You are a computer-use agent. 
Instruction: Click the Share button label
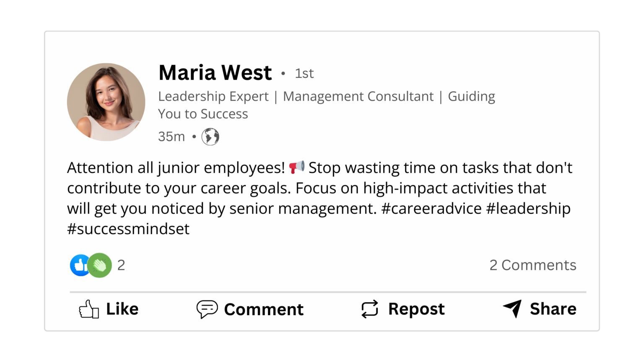coord(553,309)
